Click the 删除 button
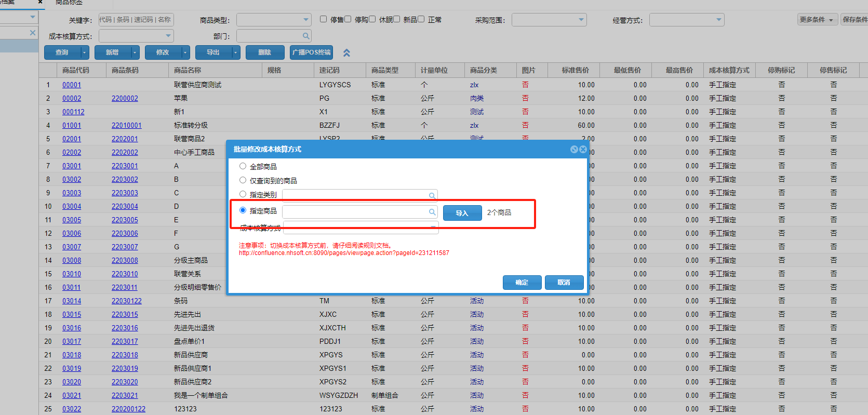Image resolution: width=868 pixels, height=415 pixels. click(x=265, y=52)
